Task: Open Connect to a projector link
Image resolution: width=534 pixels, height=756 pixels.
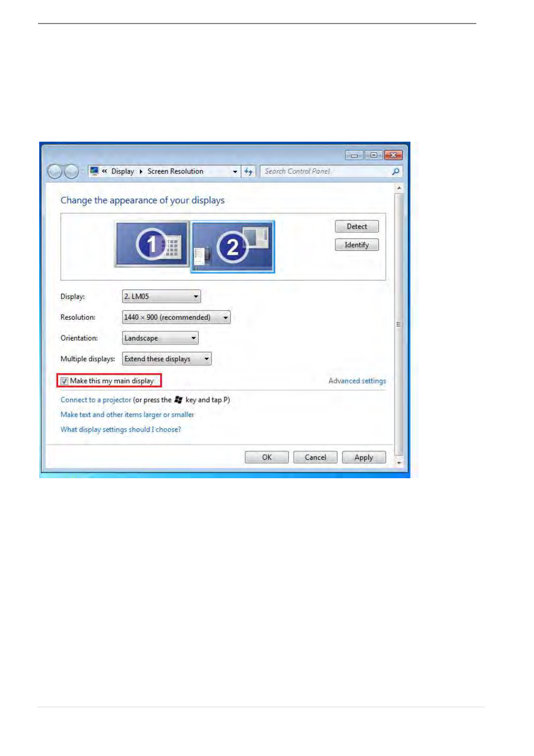Action: pyautogui.click(x=96, y=400)
